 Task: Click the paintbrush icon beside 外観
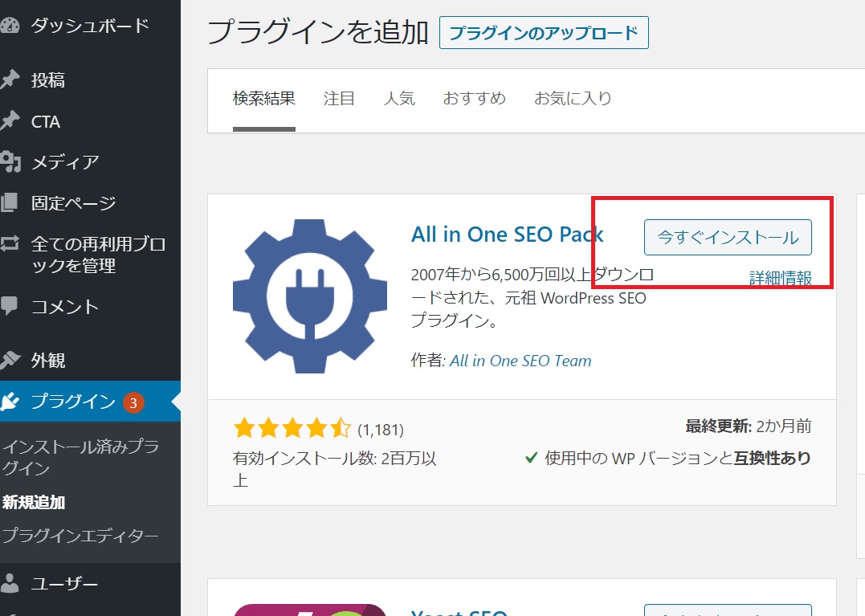tap(9, 360)
